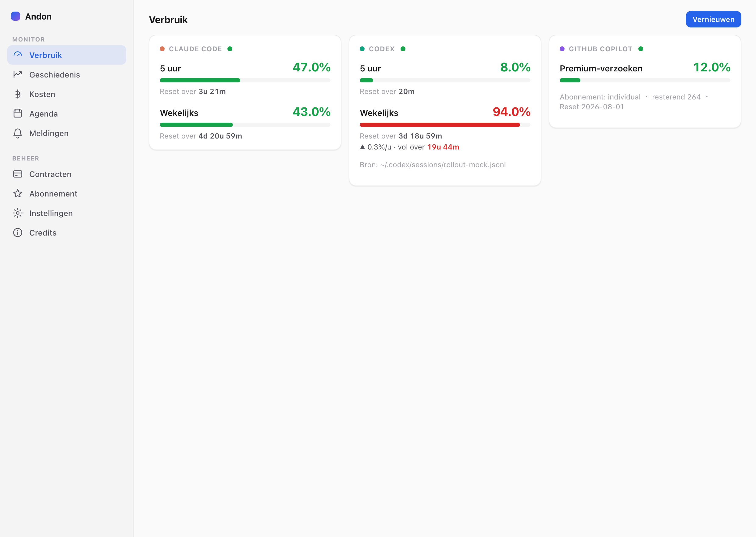Open the Verbruik page in sidebar
Image resolution: width=756 pixels, height=537 pixels.
click(67, 55)
